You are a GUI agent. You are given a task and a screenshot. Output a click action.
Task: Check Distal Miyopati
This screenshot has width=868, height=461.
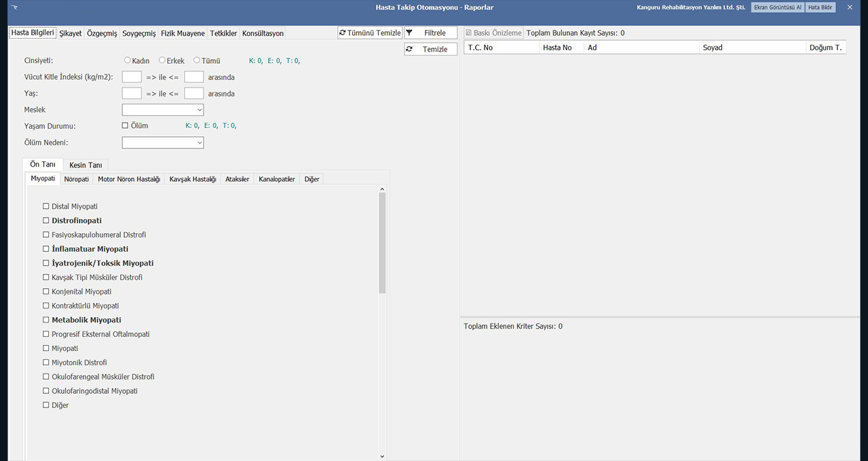pos(46,206)
